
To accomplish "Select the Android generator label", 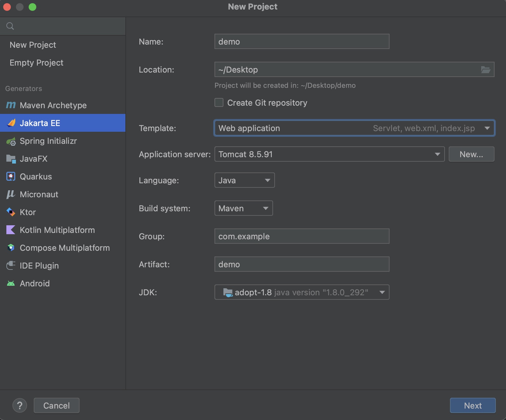I will click(x=35, y=283).
